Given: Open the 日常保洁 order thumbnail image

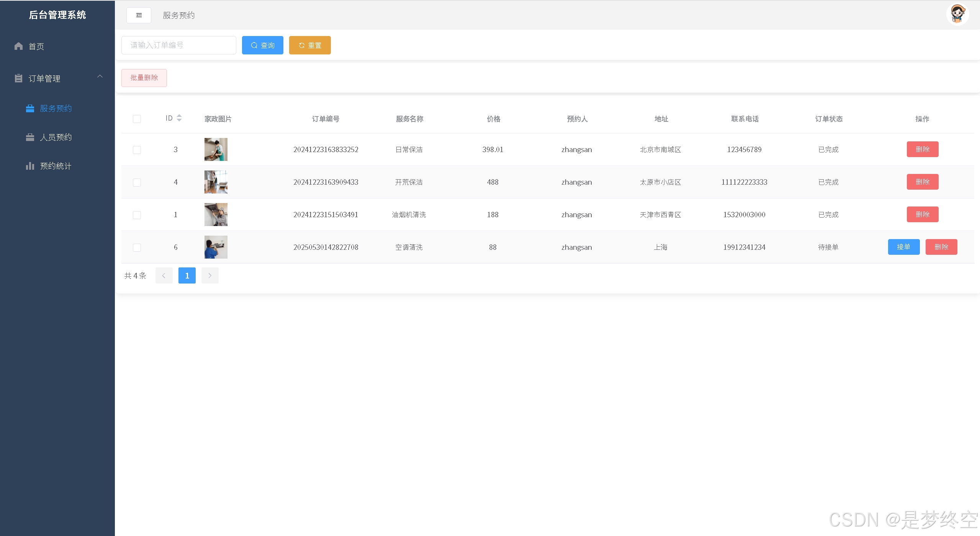Looking at the screenshot, I should pos(216,149).
